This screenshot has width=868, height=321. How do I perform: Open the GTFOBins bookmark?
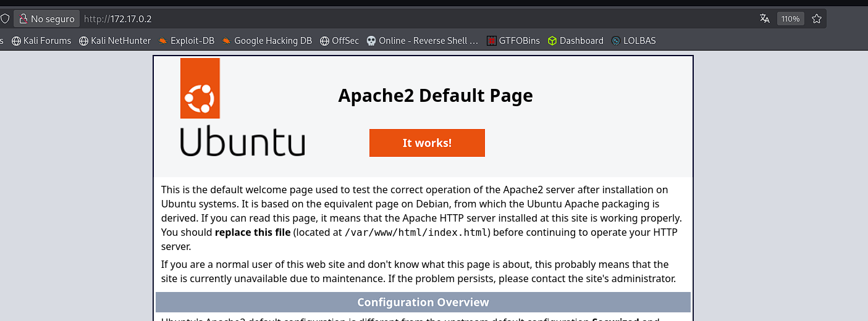pyautogui.click(x=513, y=41)
